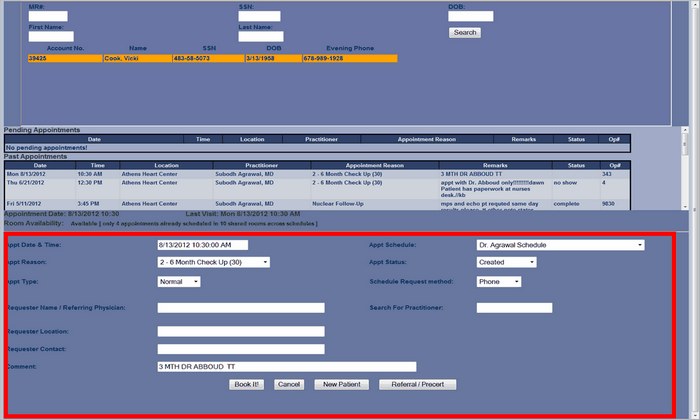The width and height of the screenshot is (700, 420).
Task: Click appointments panel scrollbar up arrow
Action: pyautogui.click(x=685, y=130)
